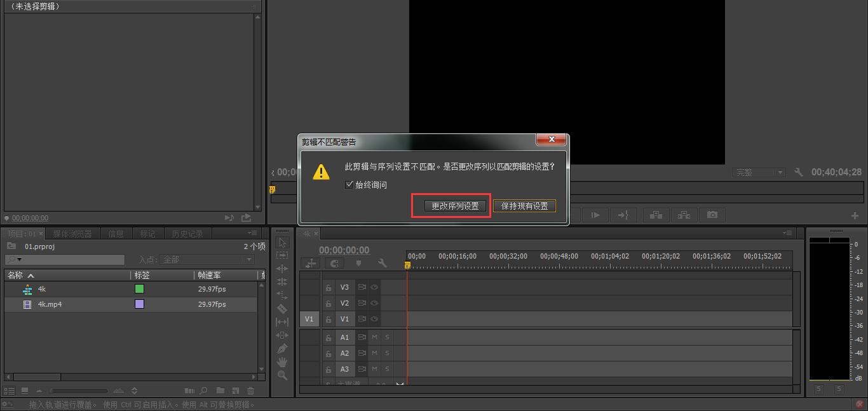
Task: Open the project panel flyout menu
Action: tap(253, 233)
